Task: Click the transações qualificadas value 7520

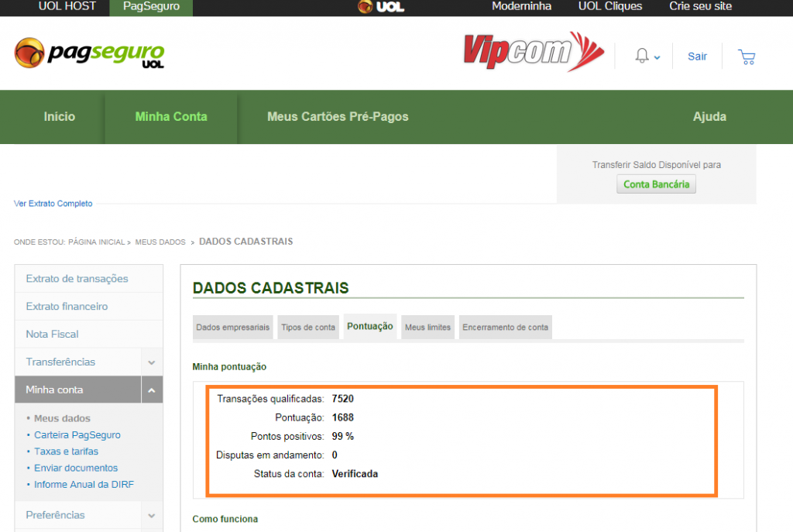Action: coord(343,399)
